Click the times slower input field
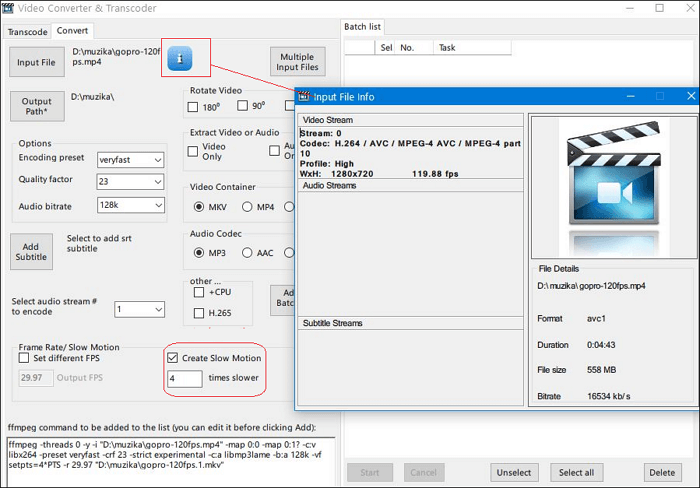Screen dimensions: 700x488 (185, 379)
